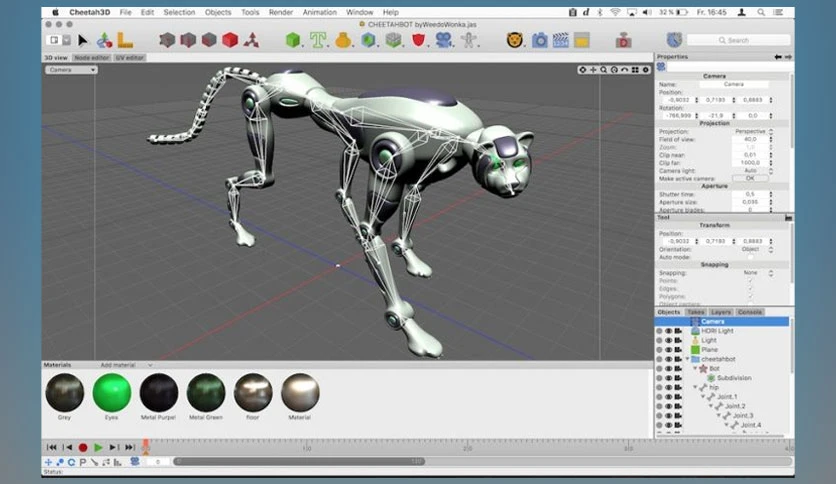
Task: Add a green cube primitive
Action: 293,40
